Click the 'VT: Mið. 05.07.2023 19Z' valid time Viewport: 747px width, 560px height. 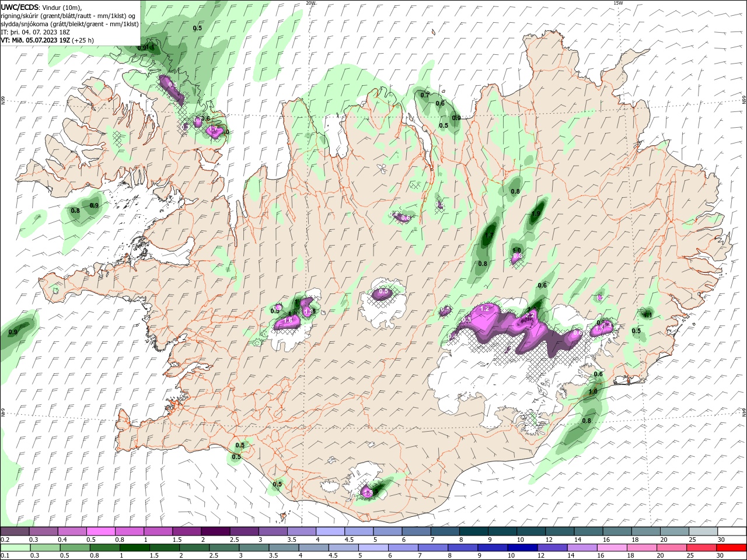pyautogui.click(x=35, y=40)
